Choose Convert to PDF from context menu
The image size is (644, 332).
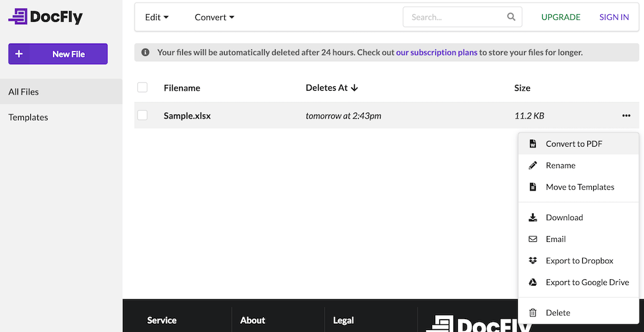578,143
